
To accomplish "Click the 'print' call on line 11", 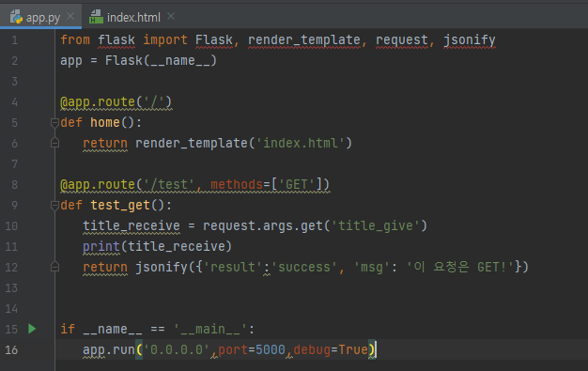I will click(x=101, y=246).
